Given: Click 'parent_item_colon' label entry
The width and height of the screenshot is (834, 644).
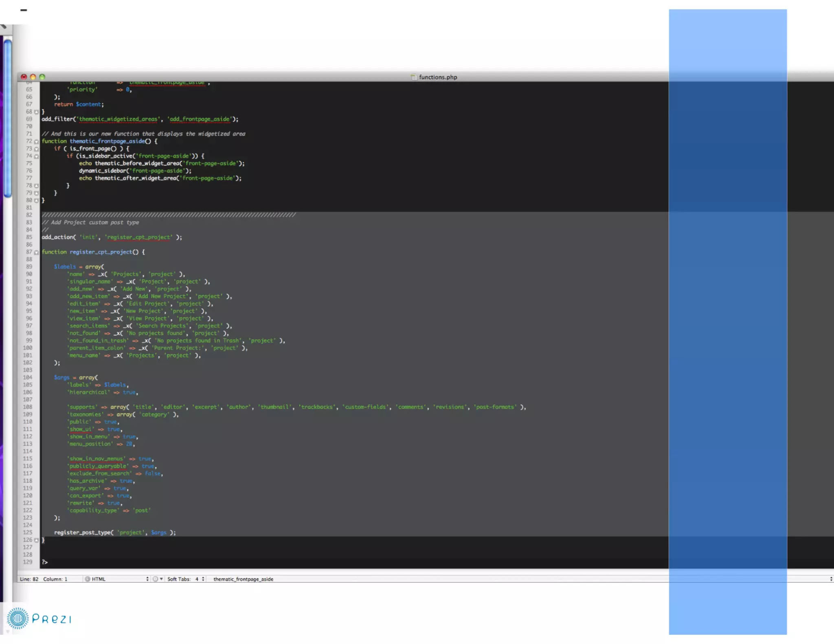Looking at the screenshot, I should (x=157, y=348).
